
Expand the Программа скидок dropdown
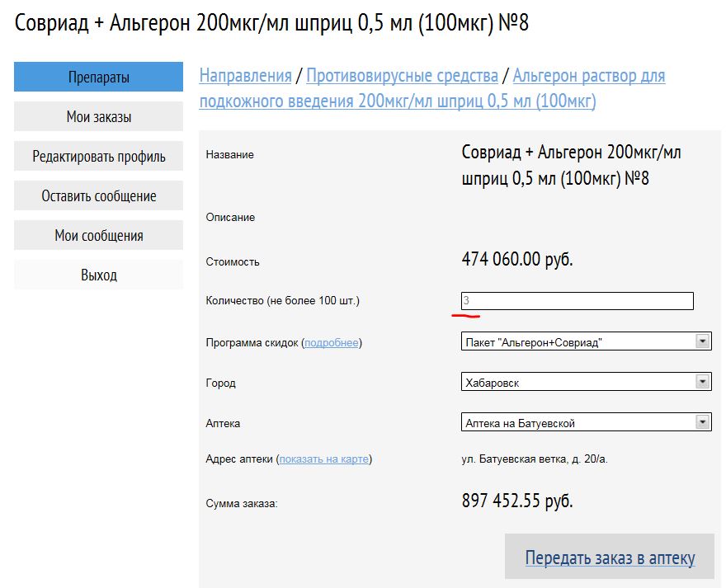pyautogui.click(x=587, y=341)
